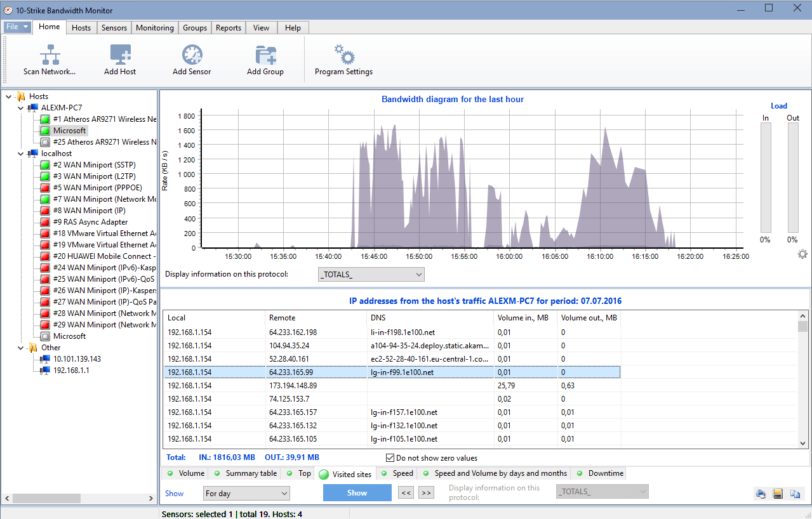The height and width of the screenshot is (519, 812).
Task: Open the Groups ribbon tab
Action: click(195, 28)
